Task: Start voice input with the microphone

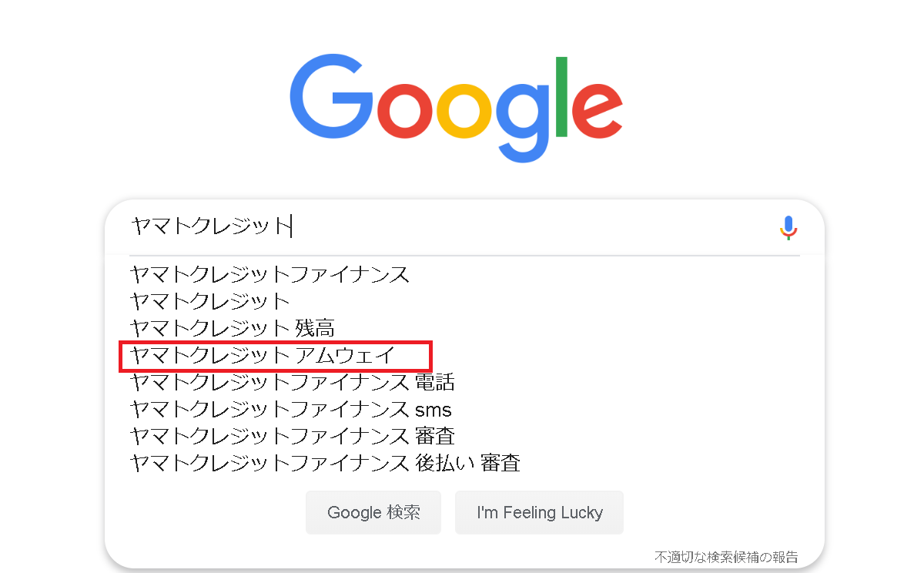Action: (x=788, y=227)
